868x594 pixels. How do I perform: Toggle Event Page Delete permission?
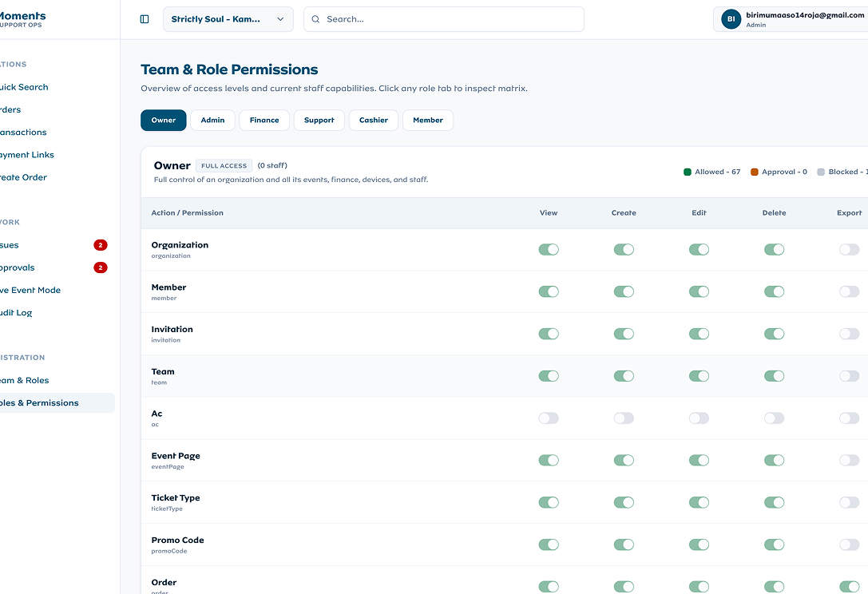pyautogui.click(x=775, y=460)
